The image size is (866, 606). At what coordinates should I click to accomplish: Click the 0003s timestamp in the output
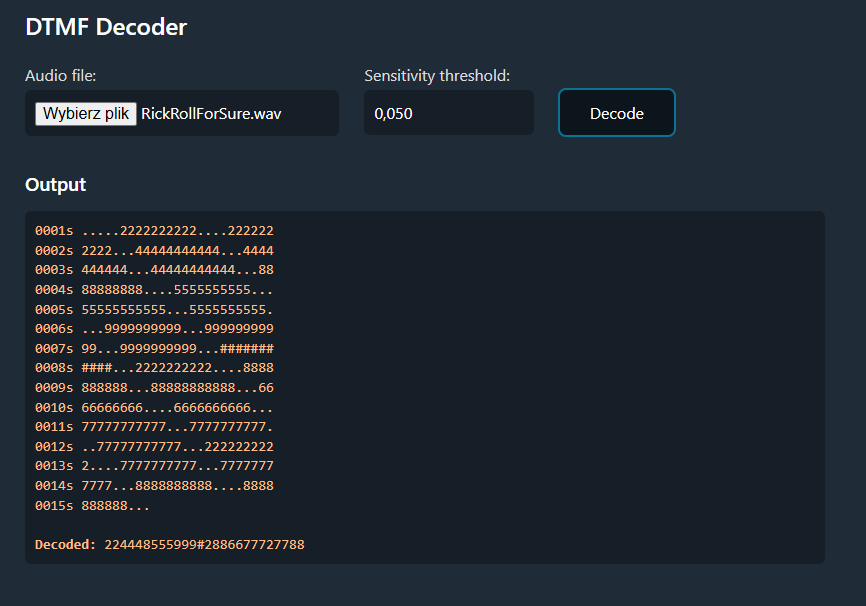click(x=57, y=269)
